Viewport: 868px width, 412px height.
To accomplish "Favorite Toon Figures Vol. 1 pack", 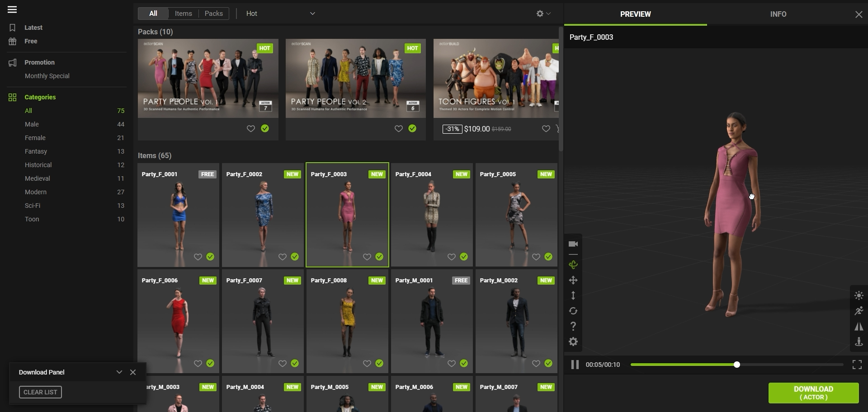I will pyautogui.click(x=546, y=129).
